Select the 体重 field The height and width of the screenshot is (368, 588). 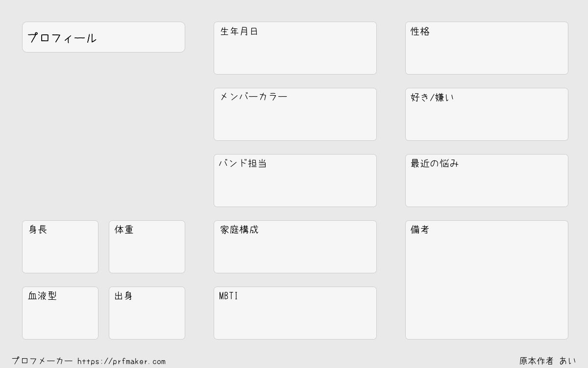point(147,247)
